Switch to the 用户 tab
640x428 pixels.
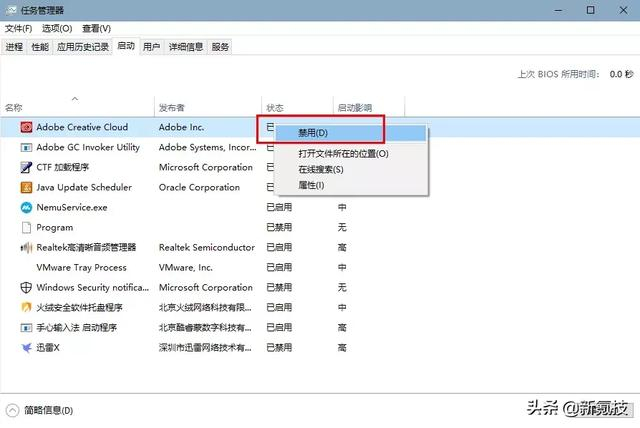tap(151, 47)
